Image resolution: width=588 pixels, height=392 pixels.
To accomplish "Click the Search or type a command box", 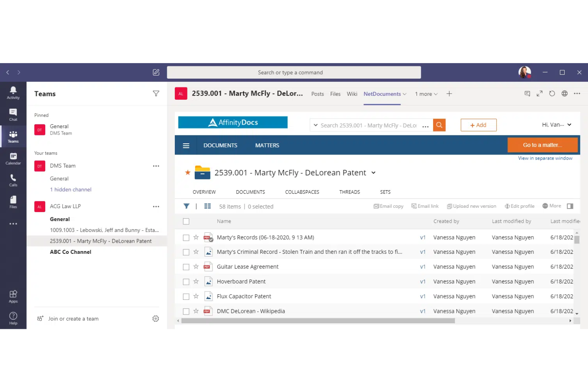I will [294, 72].
